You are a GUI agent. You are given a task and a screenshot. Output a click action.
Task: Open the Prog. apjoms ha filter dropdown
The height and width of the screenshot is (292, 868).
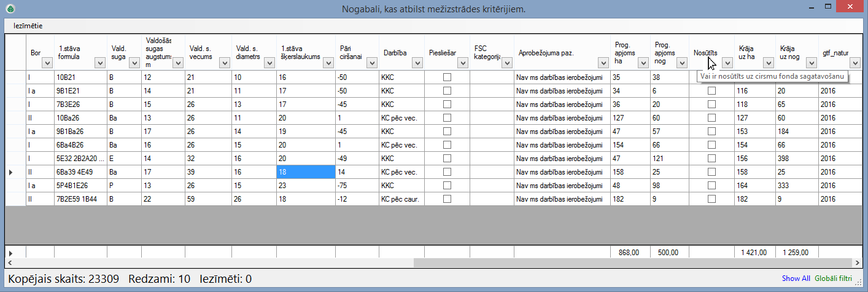(x=643, y=63)
